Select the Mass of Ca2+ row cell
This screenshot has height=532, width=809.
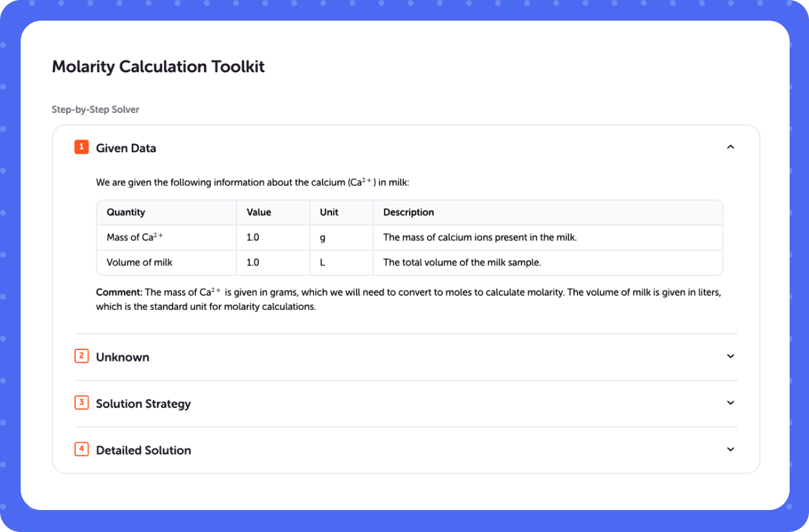click(167, 238)
